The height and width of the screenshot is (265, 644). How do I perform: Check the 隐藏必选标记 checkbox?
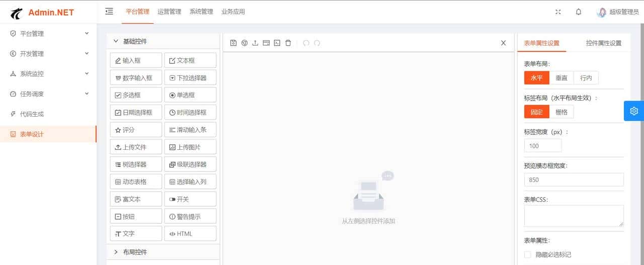(528, 255)
